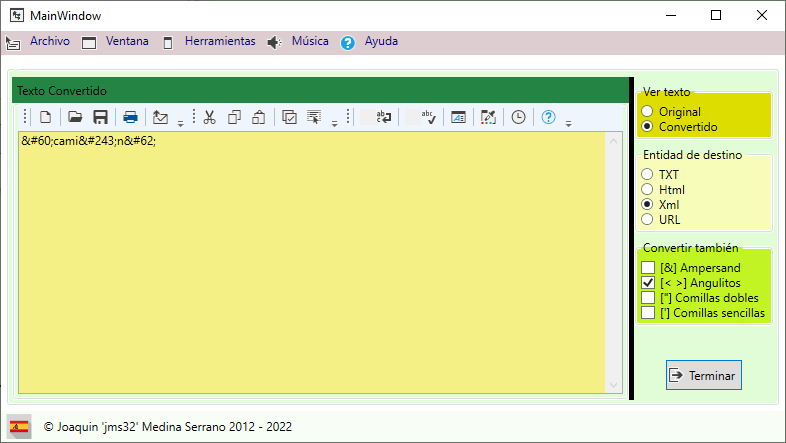This screenshot has width=786, height=443.
Task: Run the spell check (abc) tool
Action: tap(427, 117)
